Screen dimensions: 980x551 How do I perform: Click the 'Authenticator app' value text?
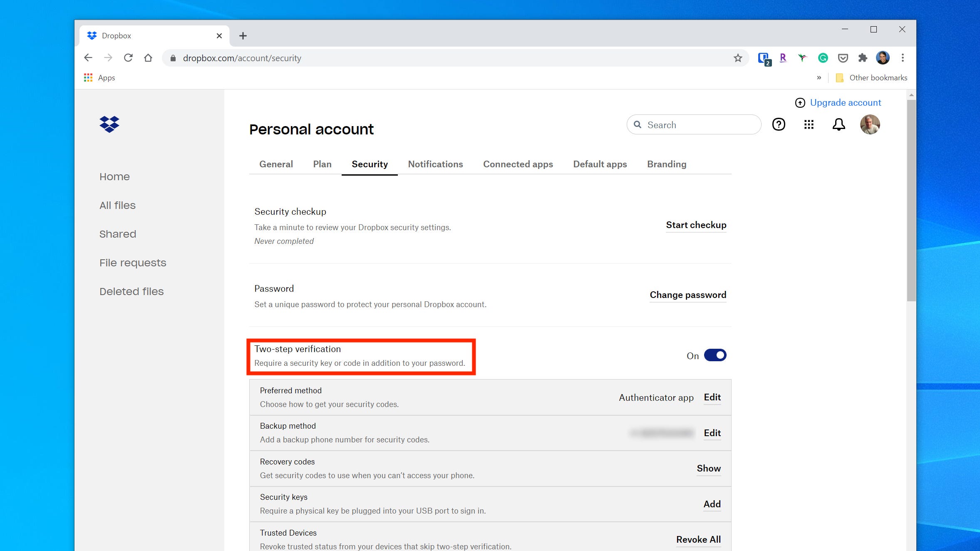point(656,397)
